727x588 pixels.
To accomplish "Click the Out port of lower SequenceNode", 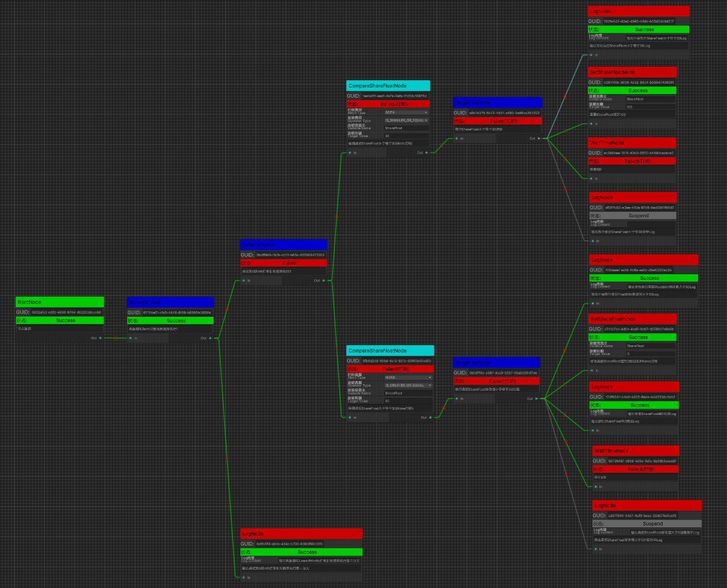I will coord(536,399).
